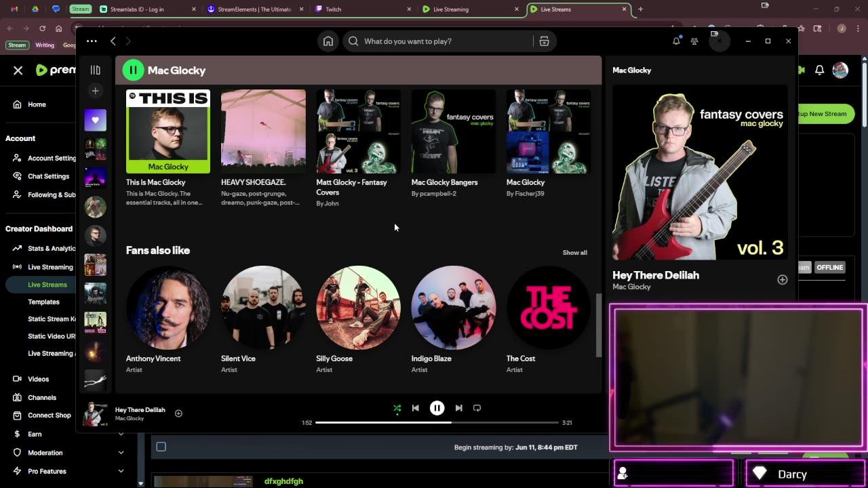
Task: Open Liked Songs in the sidebar
Action: point(96,120)
